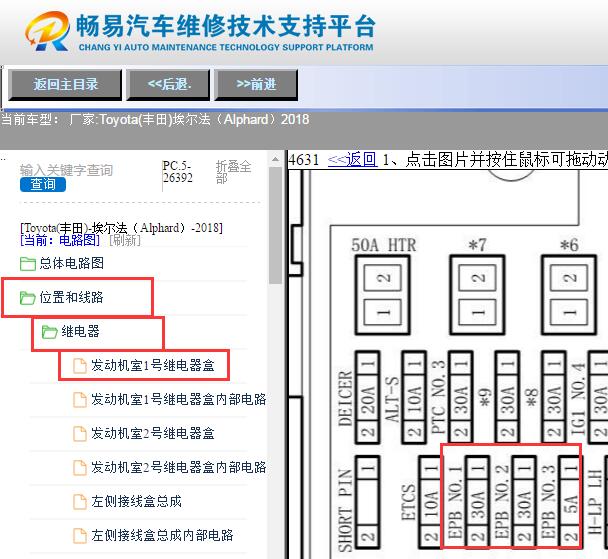Collapse the 位置和线路 tree node
Screen dimensions: 608x559
(72, 297)
